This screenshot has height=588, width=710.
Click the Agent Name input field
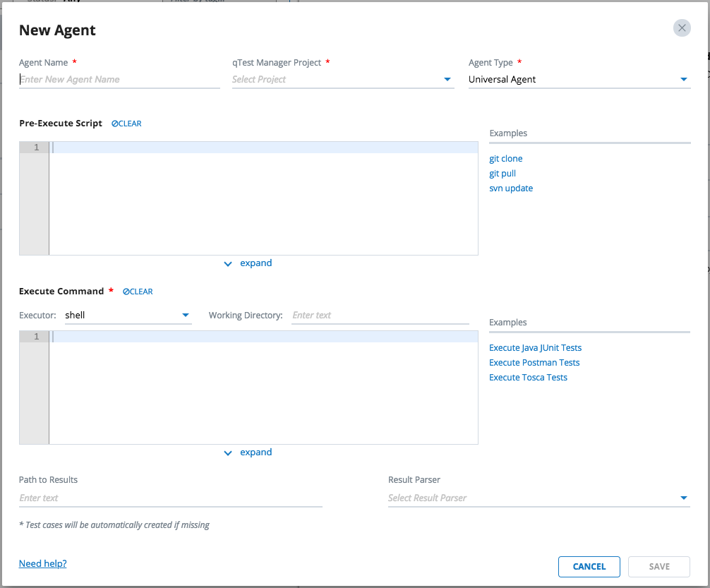pos(119,79)
